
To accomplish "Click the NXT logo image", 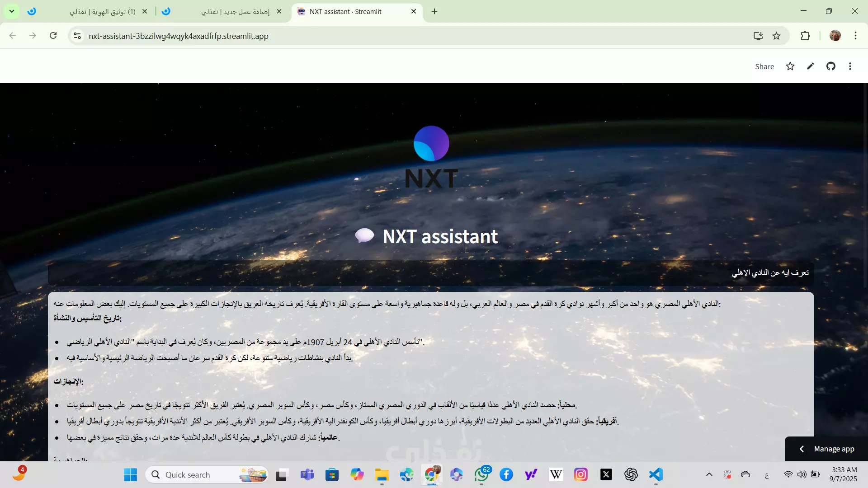I will tap(431, 157).
